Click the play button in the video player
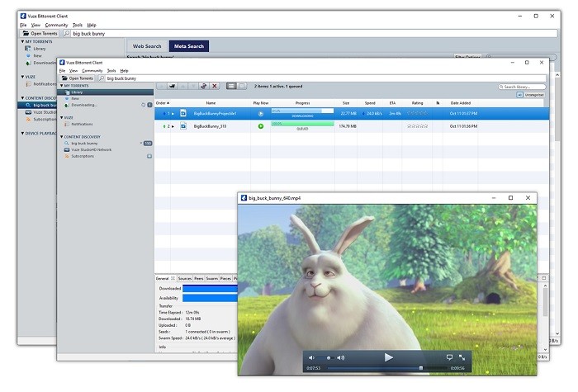The width and height of the screenshot is (578, 392). 388,357
